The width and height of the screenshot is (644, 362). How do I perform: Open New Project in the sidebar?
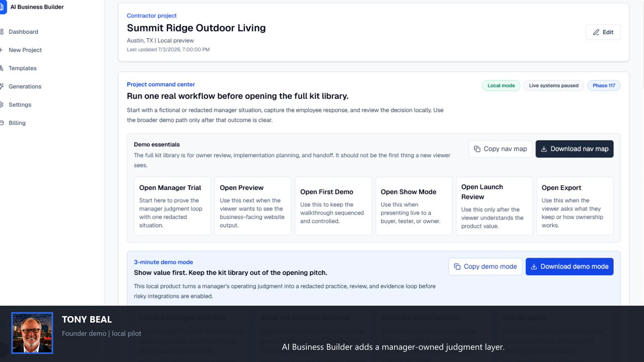[x=25, y=50]
